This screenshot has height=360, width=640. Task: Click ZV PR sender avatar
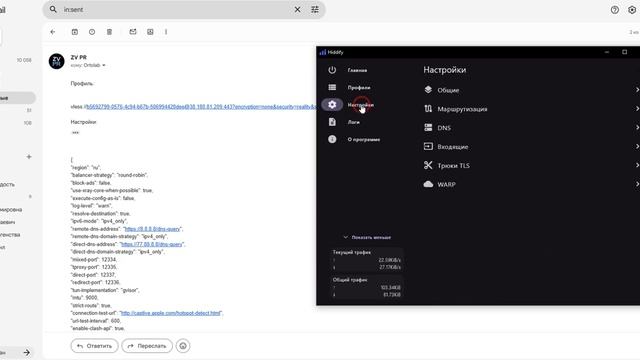pos(56,61)
